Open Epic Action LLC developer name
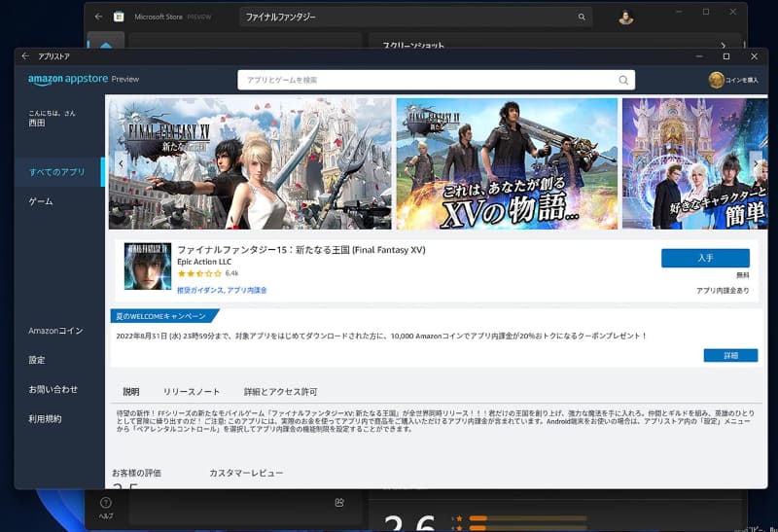Viewport: 778px width, 532px height. (204, 262)
